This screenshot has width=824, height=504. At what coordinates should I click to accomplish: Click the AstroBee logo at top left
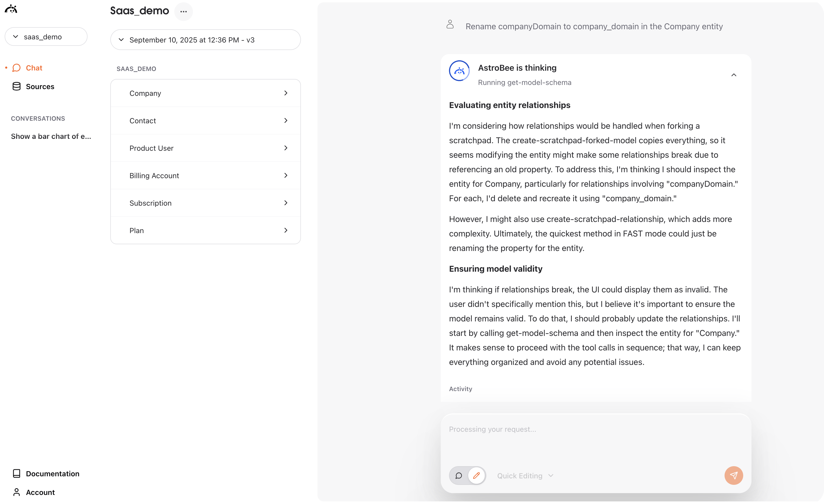point(11,9)
